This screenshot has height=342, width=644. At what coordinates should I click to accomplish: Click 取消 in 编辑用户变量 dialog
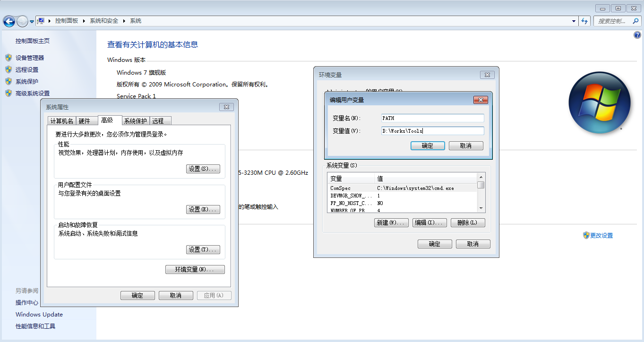click(466, 145)
